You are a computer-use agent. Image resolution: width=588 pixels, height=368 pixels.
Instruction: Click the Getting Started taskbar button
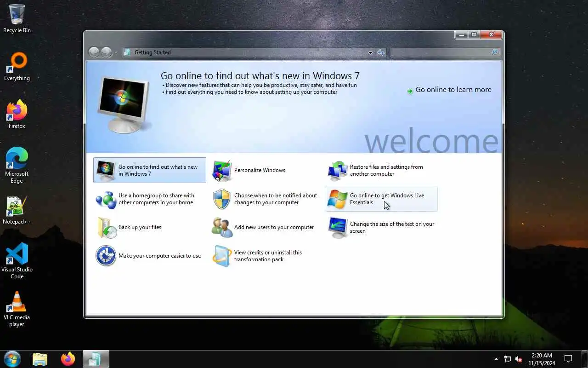pyautogui.click(x=96, y=359)
